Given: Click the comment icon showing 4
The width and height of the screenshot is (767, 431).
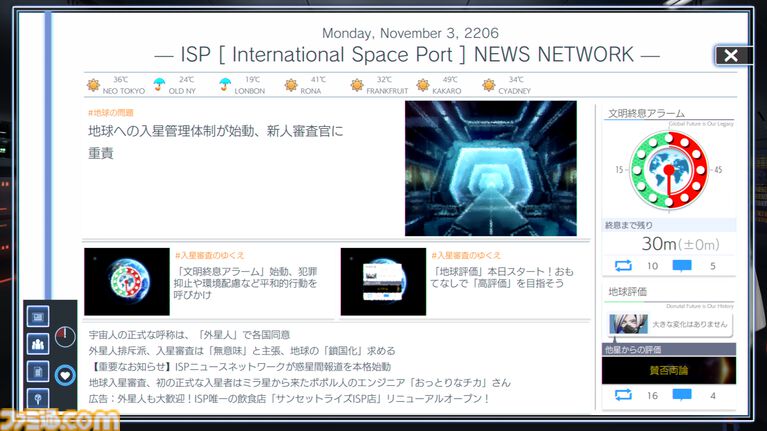Looking at the screenshot, I should click(x=682, y=395).
